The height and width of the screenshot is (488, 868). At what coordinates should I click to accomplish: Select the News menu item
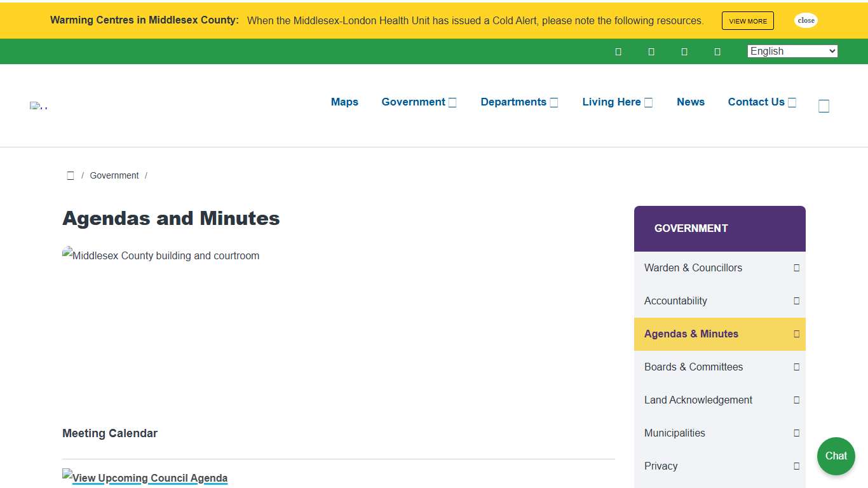(691, 102)
